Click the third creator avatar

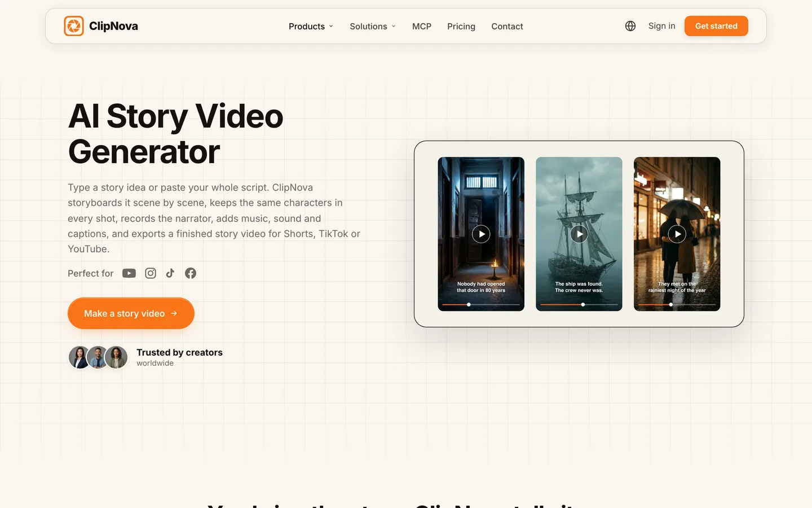click(x=116, y=357)
